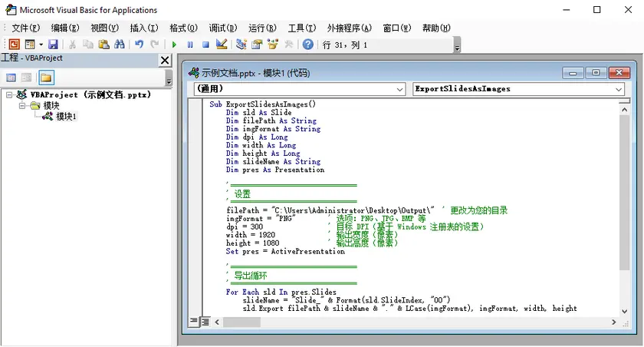Open the ExportSlidesAsImages procedure dropdown
This screenshot has width=644, height=347.
pyautogui.click(x=619, y=89)
